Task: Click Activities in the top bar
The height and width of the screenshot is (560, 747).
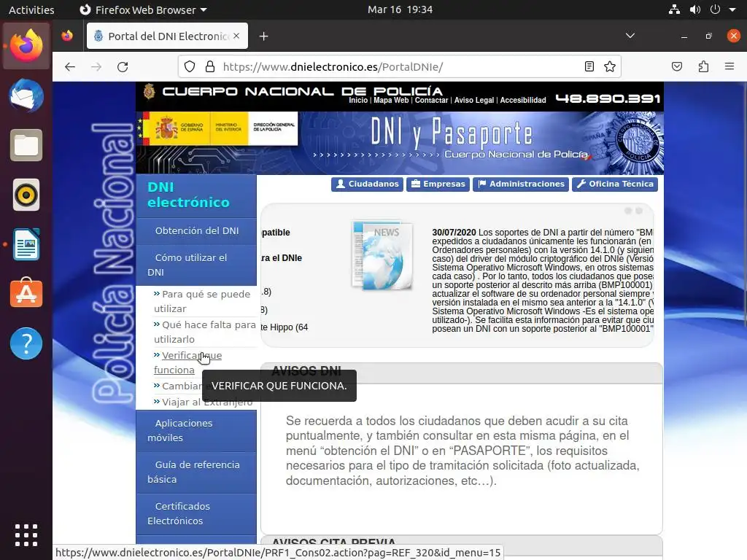Action: pyautogui.click(x=31, y=9)
